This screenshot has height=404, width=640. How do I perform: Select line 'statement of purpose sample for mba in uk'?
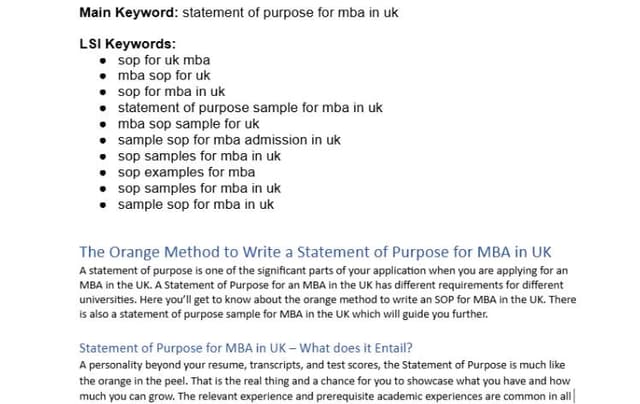tap(250, 108)
